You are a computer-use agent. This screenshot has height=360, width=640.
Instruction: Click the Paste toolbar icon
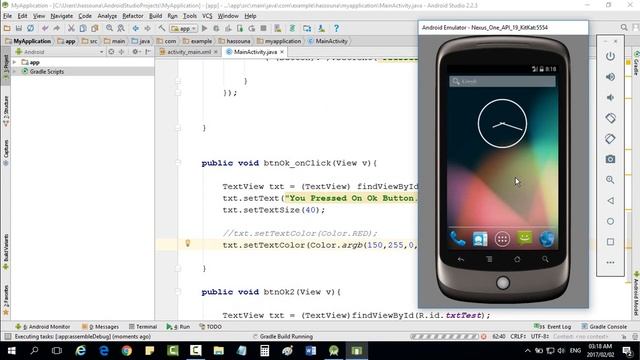pyautogui.click(x=95, y=28)
